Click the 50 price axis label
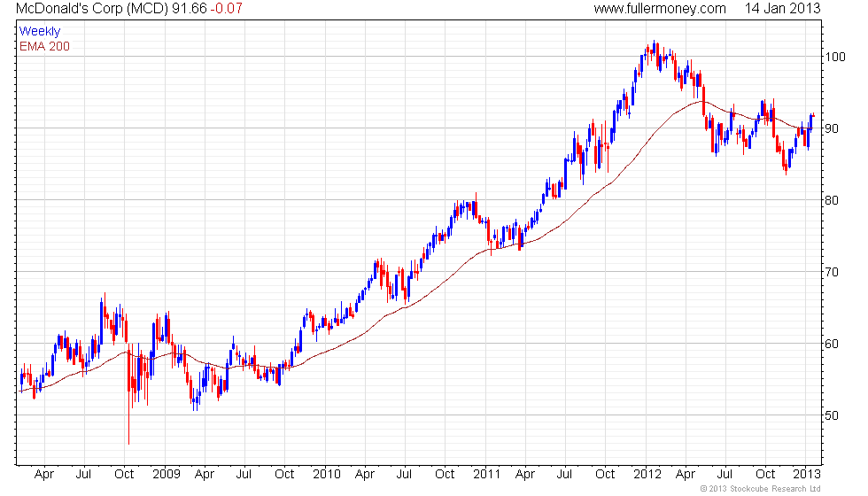Screen dimensions: 868x496 [832, 415]
